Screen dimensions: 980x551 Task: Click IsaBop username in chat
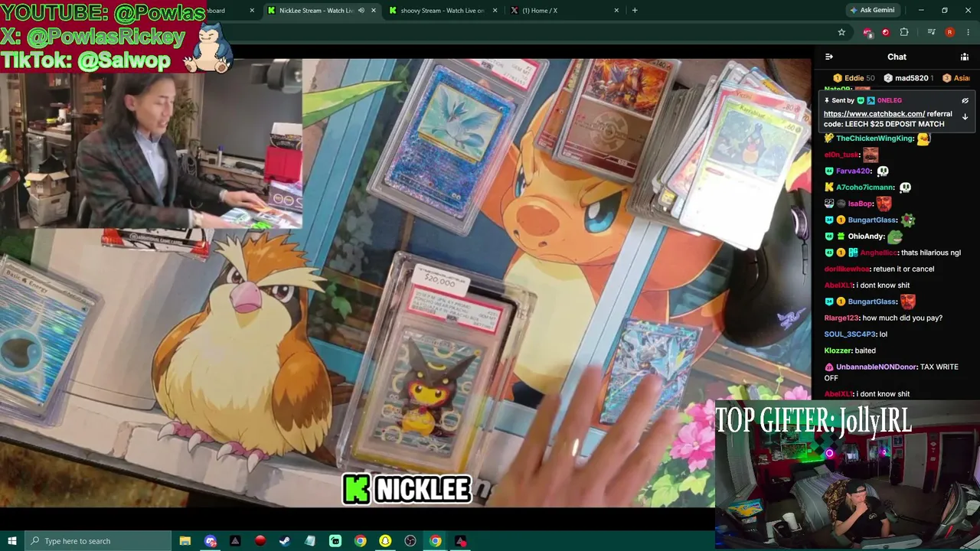pyautogui.click(x=861, y=204)
